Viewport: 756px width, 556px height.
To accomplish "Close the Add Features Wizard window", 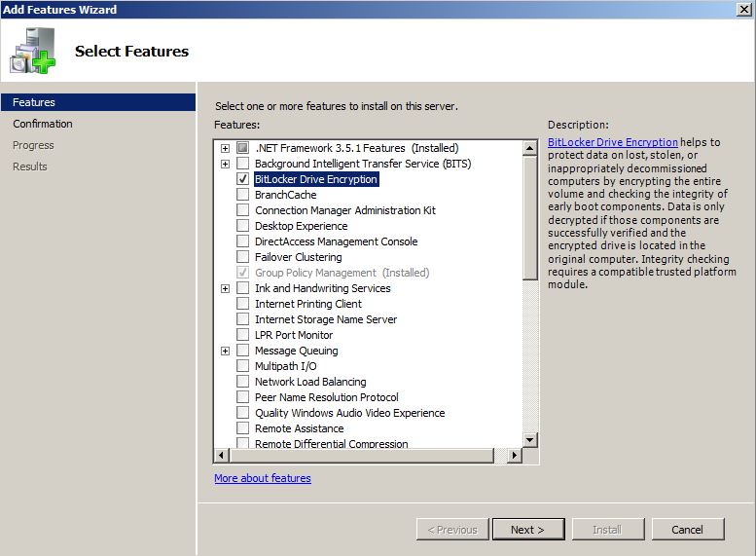I will (744, 9).
